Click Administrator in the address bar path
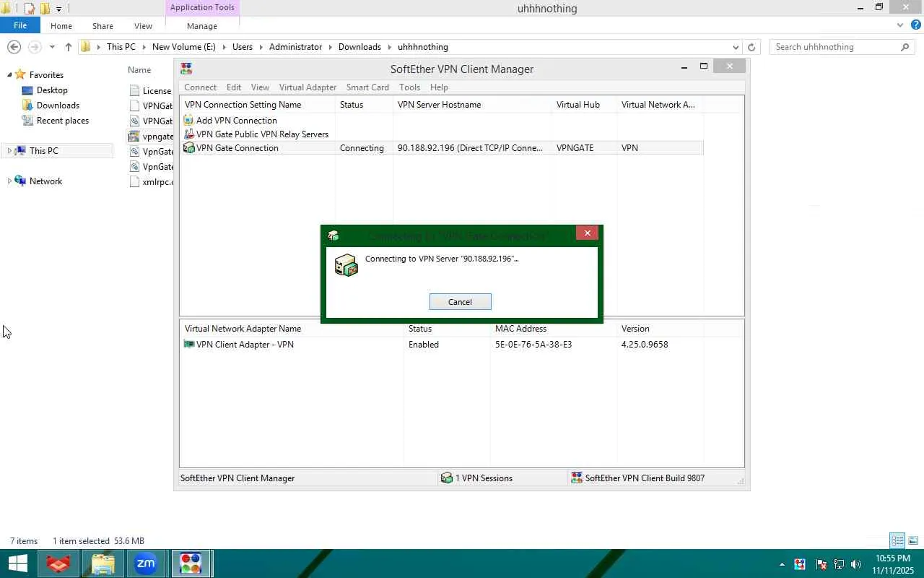The height and width of the screenshot is (578, 924). [x=295, y=47]
